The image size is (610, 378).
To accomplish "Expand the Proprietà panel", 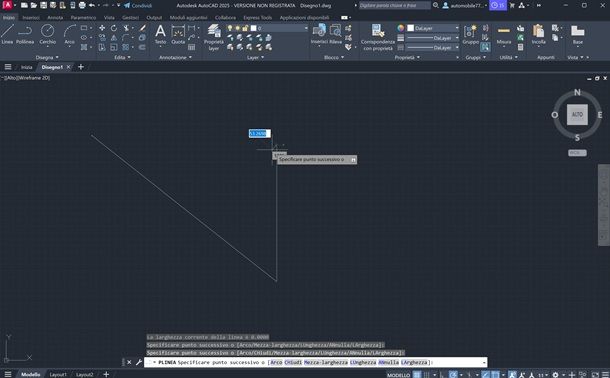I will click(407, 58).
